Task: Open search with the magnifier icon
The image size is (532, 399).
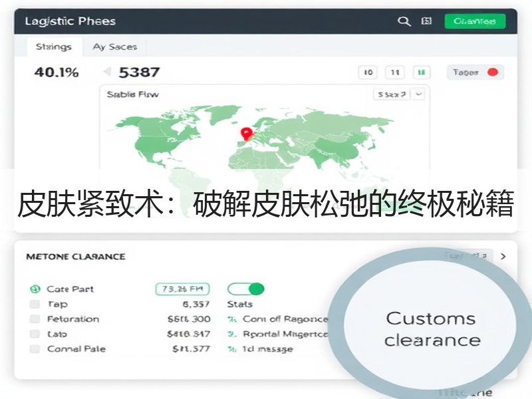Action: pyautogui.click(x=404, y=21)
